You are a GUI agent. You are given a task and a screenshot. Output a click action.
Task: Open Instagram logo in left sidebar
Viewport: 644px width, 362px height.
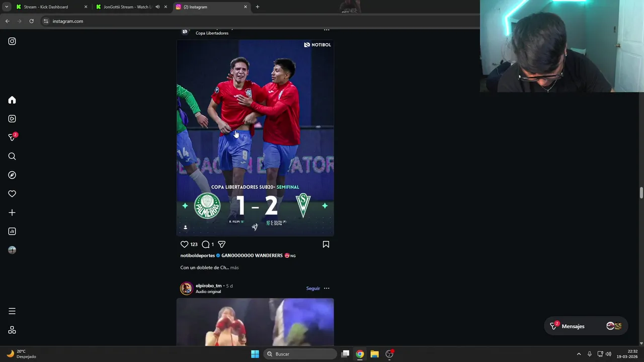pyautogui.click(x=12, y=41)
